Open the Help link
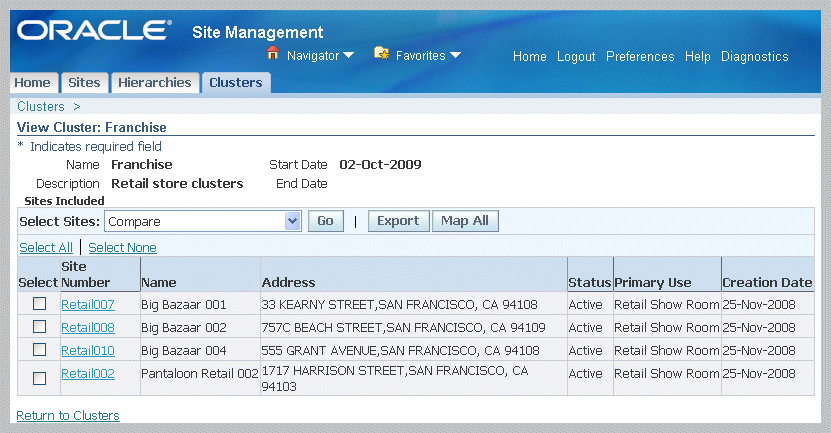The width and height of the screenshot is (831, 433). (697, 57)
